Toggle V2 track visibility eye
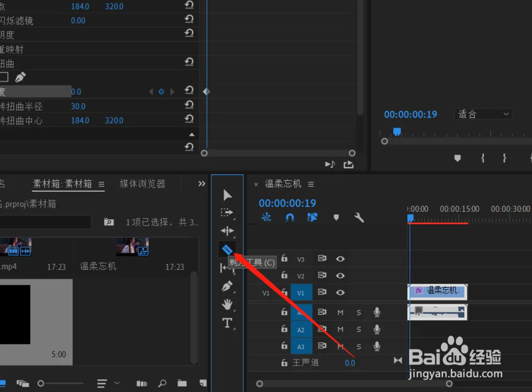This screenshot has height=392, width=532. click(x=340, y=275)
